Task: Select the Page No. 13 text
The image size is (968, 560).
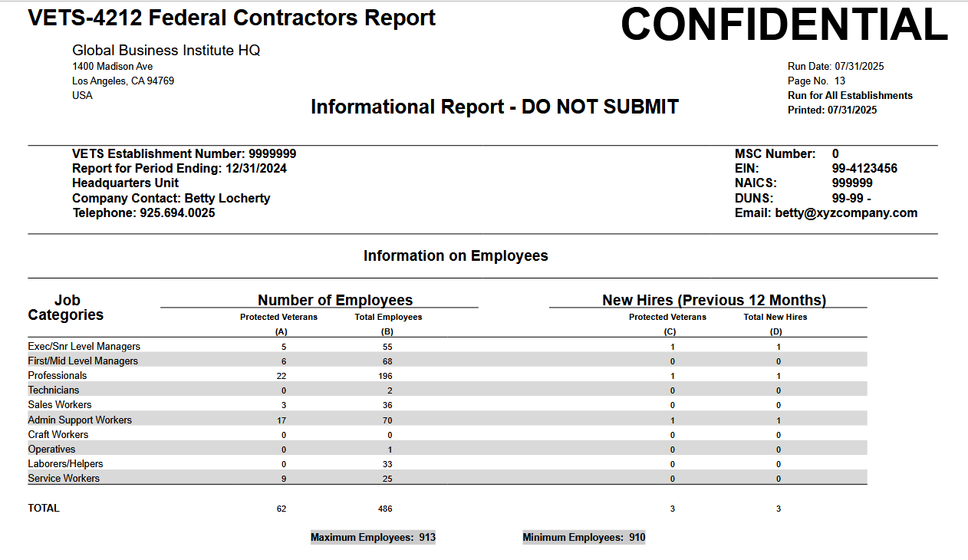Action: pyautogui.click(x=816, y=81)
